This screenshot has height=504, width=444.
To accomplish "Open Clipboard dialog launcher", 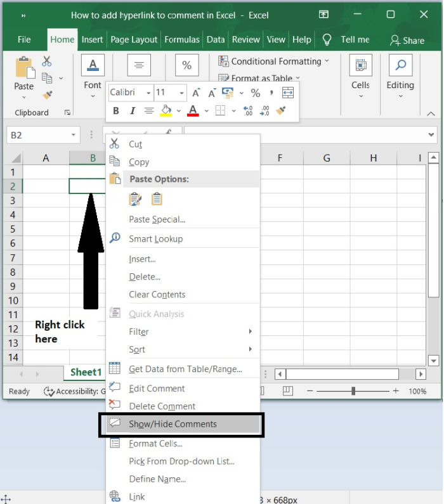I will pyautogui.click(x=67, y=112).
